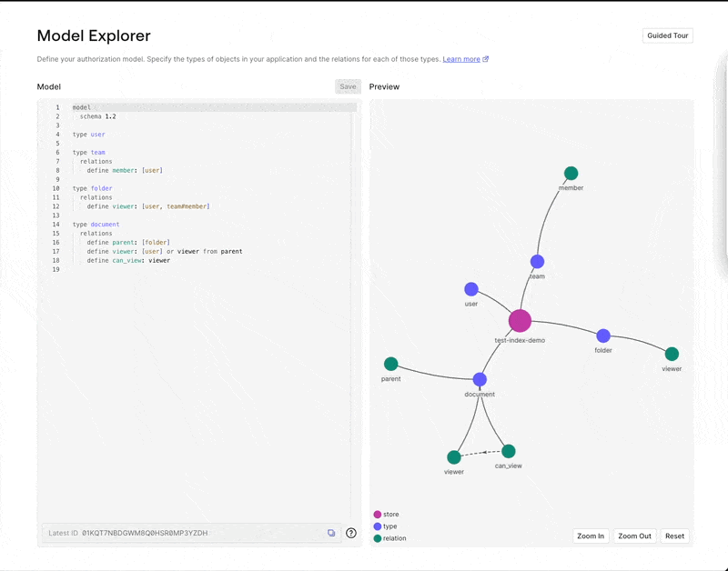Click 'define viewer: [user, team#member]' line
The width and height of the screenshot is (728, 571).
coord(148,206)
